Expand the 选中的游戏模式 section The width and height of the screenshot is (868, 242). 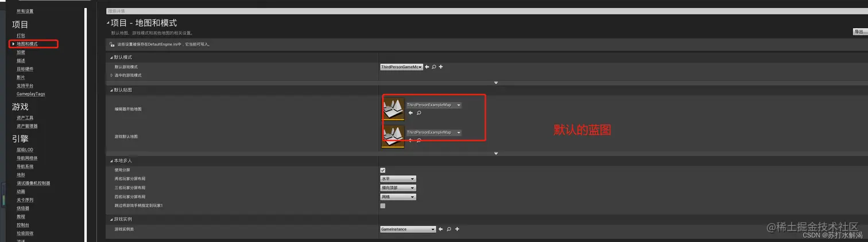[111, 75]
